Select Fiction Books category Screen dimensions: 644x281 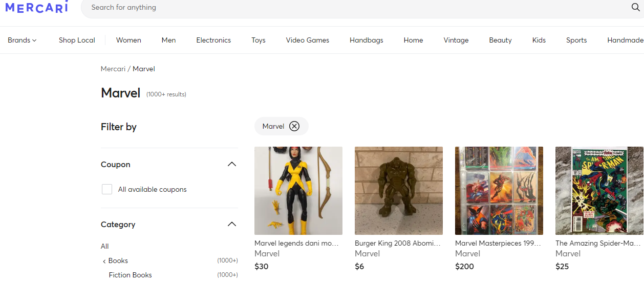click(x=130, y=275)
